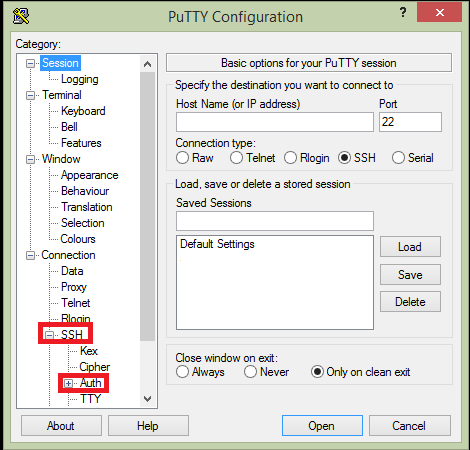Collapse the Window category node

click(30, 160)
